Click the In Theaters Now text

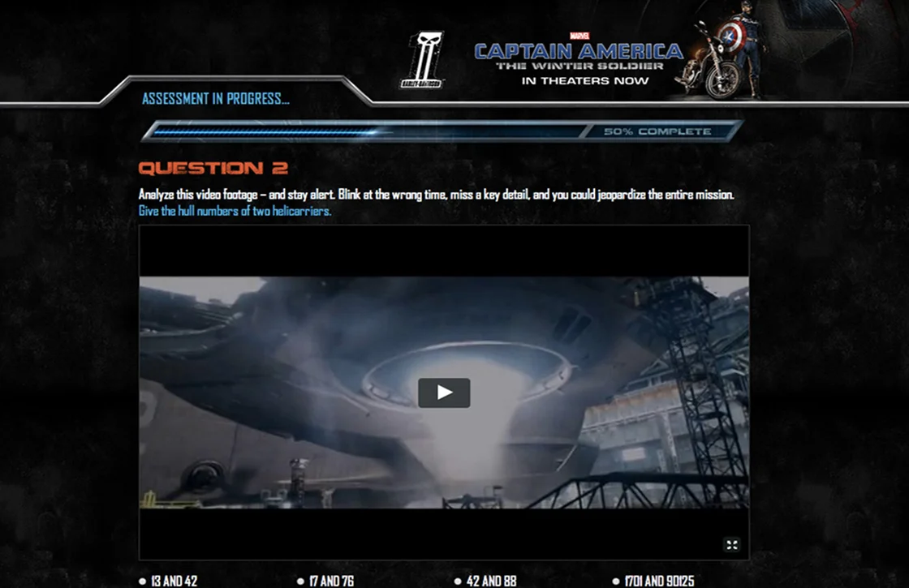585,80
